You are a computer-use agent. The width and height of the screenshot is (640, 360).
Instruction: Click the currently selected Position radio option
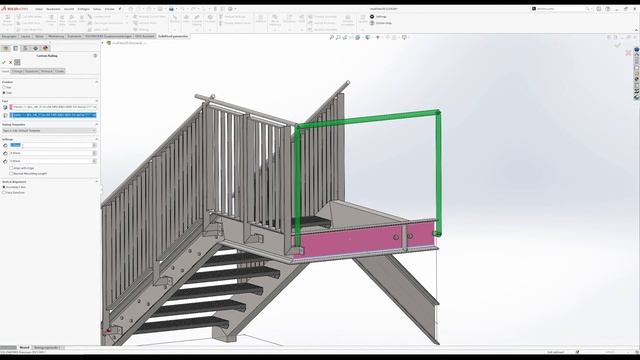point(4,93)
